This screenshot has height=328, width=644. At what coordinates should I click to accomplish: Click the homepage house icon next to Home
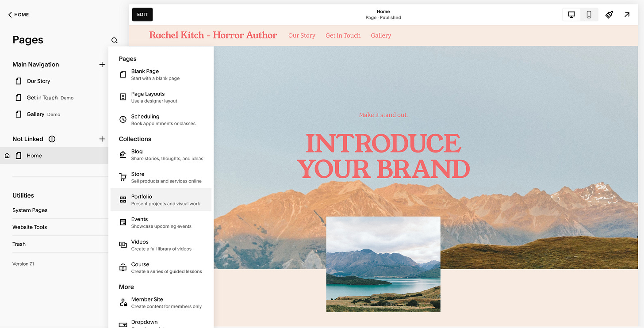coord(7,156)
